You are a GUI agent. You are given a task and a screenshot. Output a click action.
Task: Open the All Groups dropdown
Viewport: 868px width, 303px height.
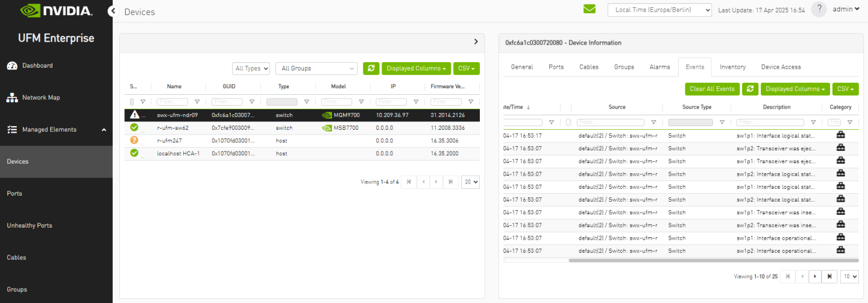(316, 69)
